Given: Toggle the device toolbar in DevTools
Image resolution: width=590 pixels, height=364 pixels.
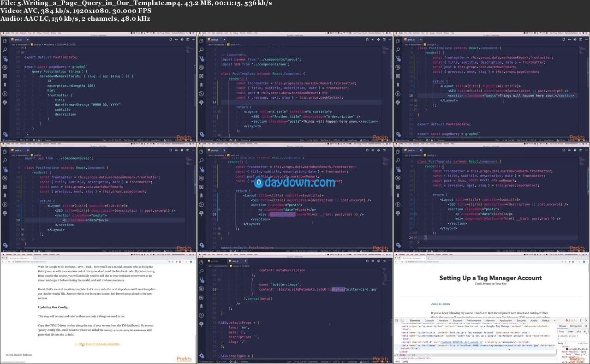Looking at the screenshot, I should pos(403,320).
